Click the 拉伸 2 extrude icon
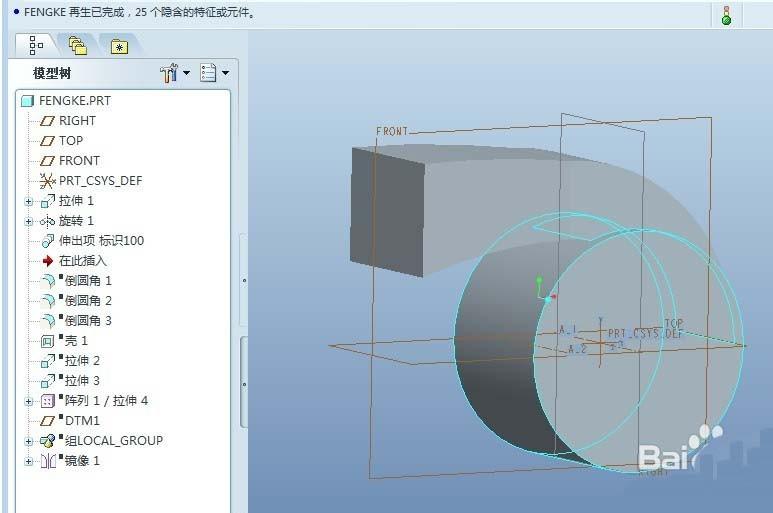Image resolution: width=773 pixels, height=513 pixels. pos(47,361)
